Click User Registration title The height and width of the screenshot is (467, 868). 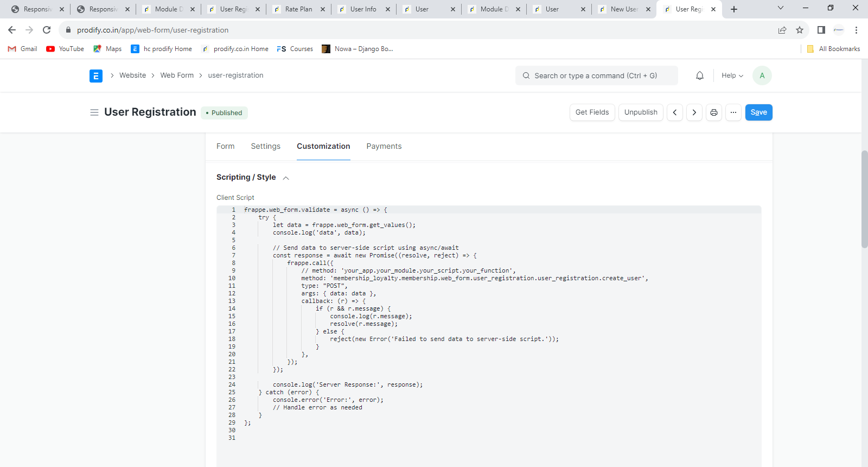coord(150,112)
